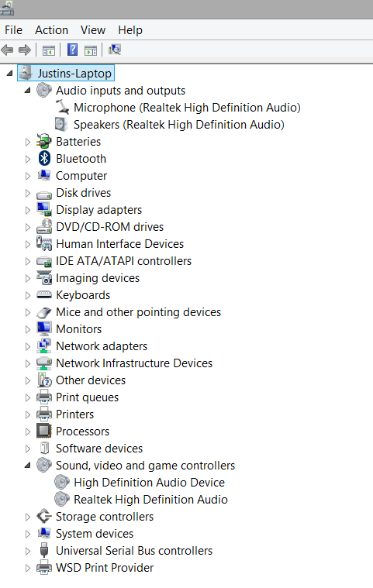Select the Justins-Laptop root node
The image size is (373, 588).
click(x=74, y=73)
